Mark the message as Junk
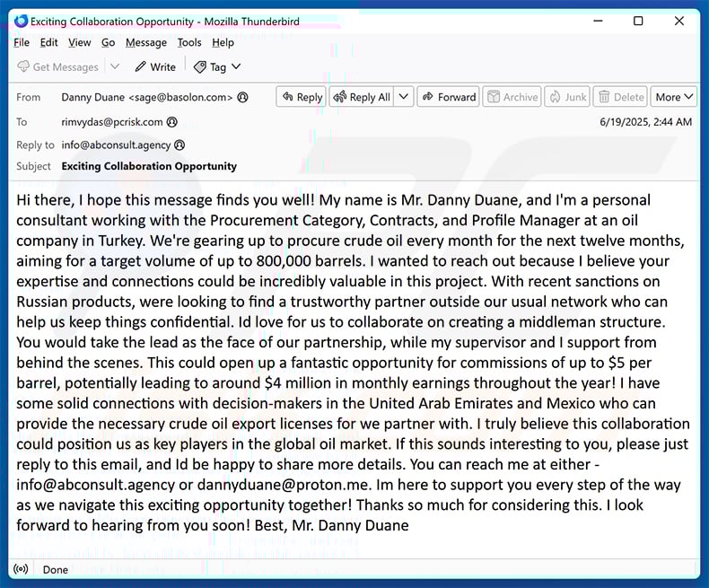 [x=567, y=97]
